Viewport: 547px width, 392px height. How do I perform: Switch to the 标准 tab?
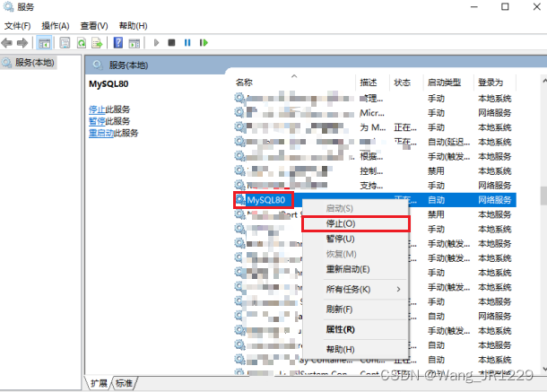[124, 383]
